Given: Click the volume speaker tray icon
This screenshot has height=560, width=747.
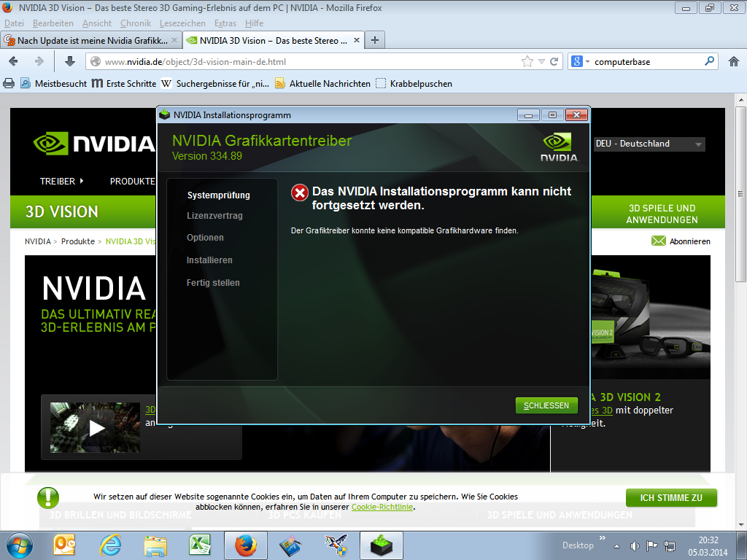Looking at the screenshot, I should click(635, 545).
